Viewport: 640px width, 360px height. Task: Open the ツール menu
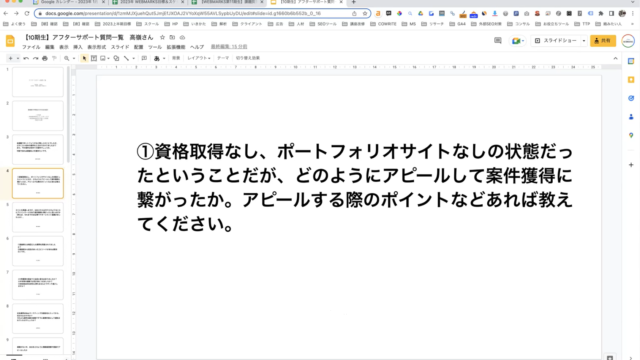coord(155,47)
